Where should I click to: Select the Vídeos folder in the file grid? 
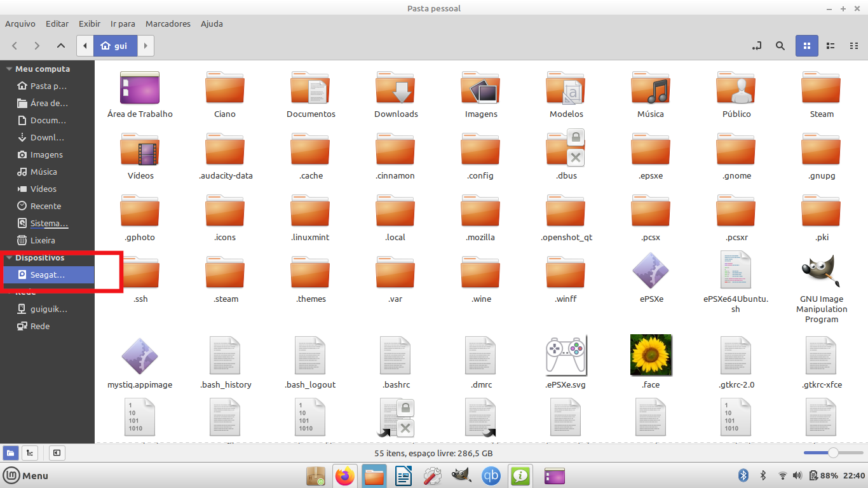point(140,149)
